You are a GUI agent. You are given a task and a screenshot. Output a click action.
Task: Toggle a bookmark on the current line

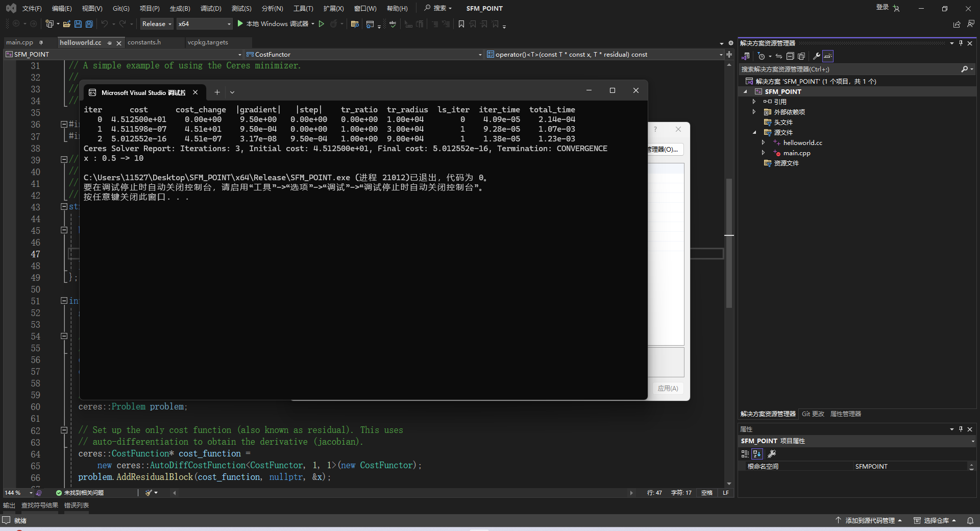[x=461, y=24]
